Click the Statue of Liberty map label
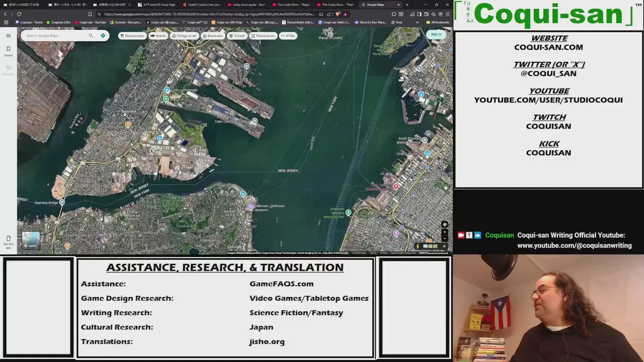The width and height of the screenshot is (644, 362). click(x=330, y=38)
